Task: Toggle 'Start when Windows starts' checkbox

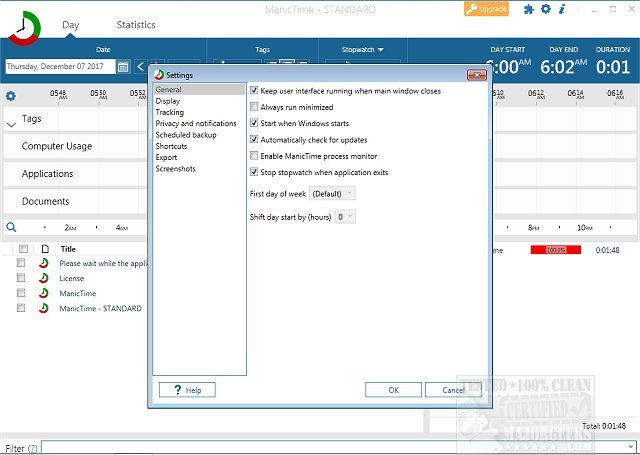Action: point(254,123)
